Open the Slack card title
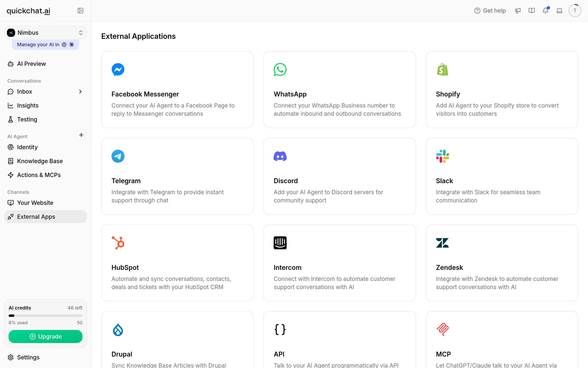 point(444,181)
